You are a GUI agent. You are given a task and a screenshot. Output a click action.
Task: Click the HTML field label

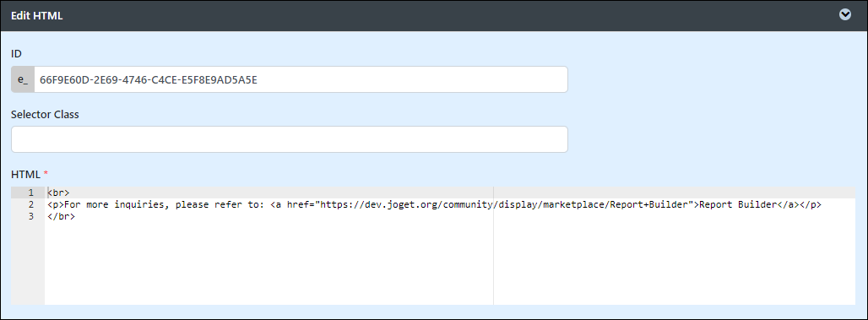pyautogui.click(x=25, y=175)
